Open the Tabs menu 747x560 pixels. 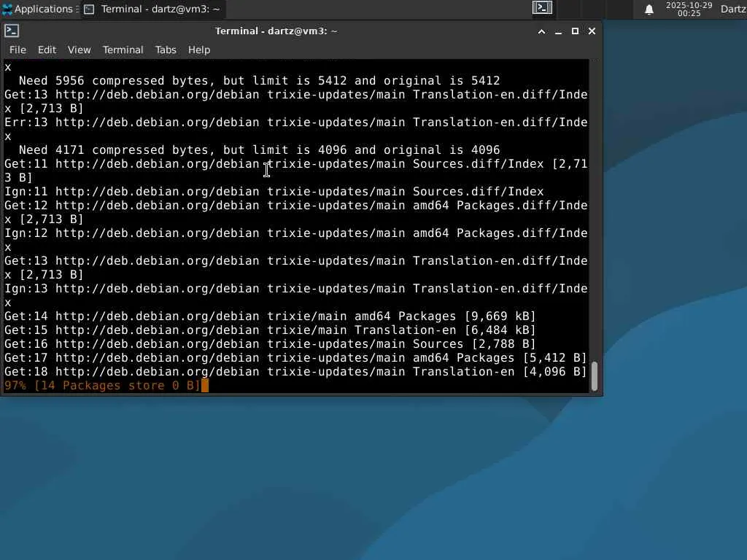(166, 50)
